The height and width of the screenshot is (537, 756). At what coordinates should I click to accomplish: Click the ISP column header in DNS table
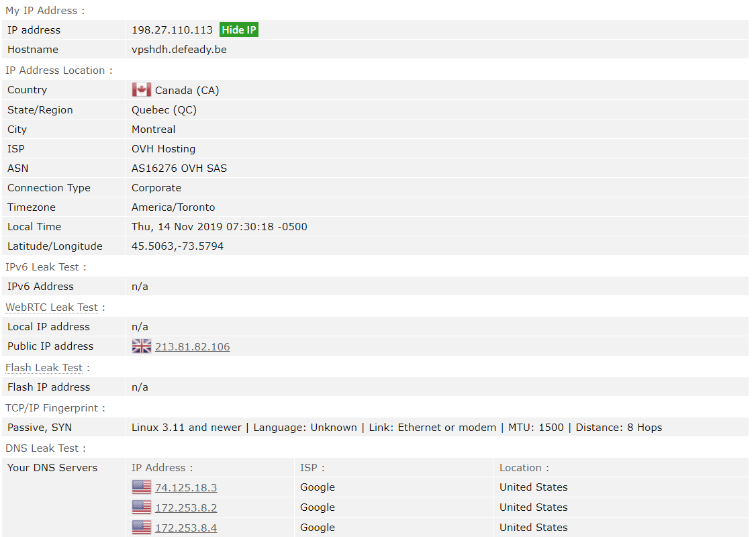(312, 468)
